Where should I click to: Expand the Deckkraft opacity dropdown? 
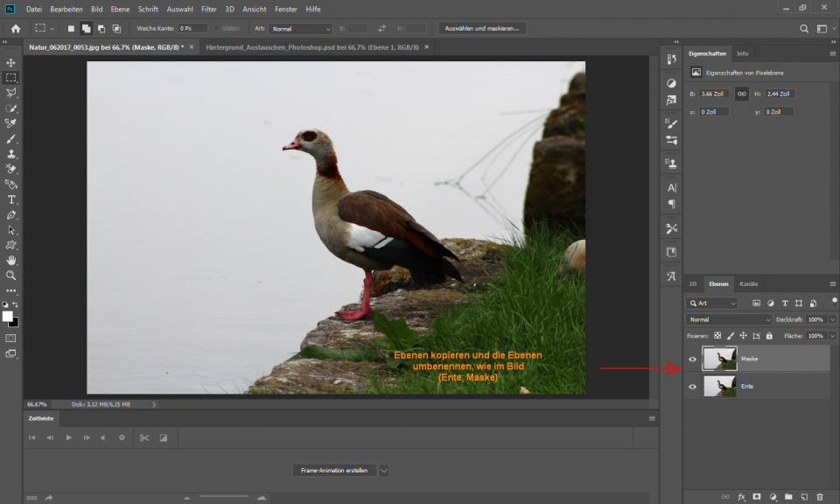[x=831, y=319]
